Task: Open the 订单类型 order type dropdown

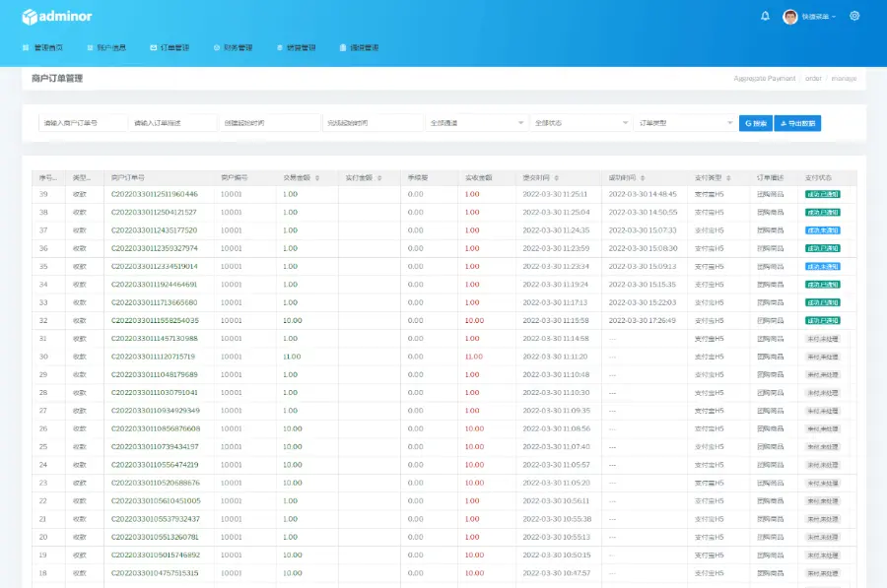Action: 684,123
